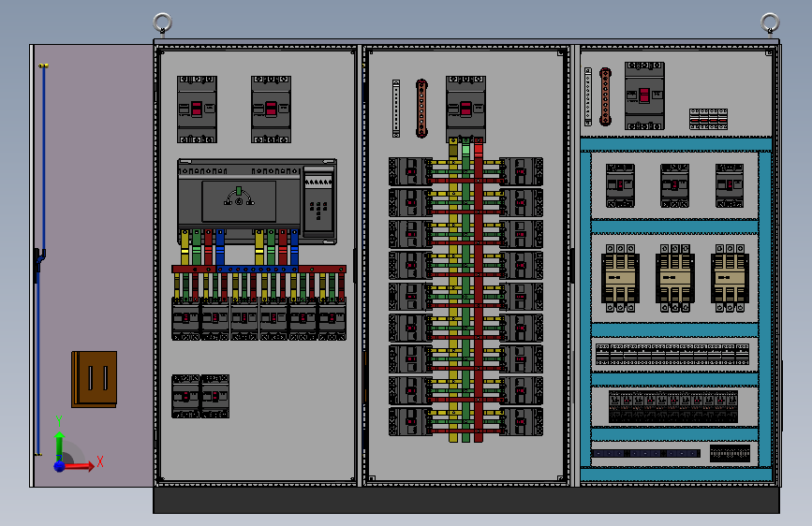Select the large automatic transfer switch unit
The height and width of the screenshot is (526, 812).
pyautogui.click(x=258, y=201)
